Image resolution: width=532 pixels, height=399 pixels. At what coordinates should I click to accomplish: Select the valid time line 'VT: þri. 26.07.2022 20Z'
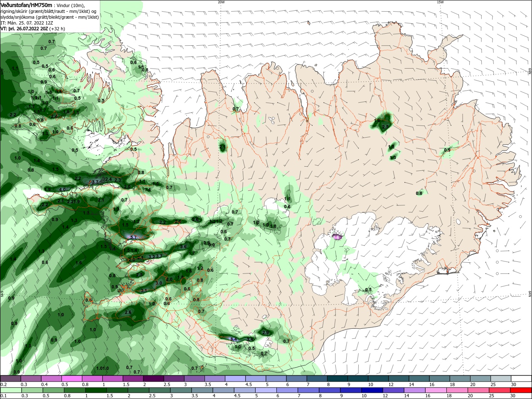point(24,29)
